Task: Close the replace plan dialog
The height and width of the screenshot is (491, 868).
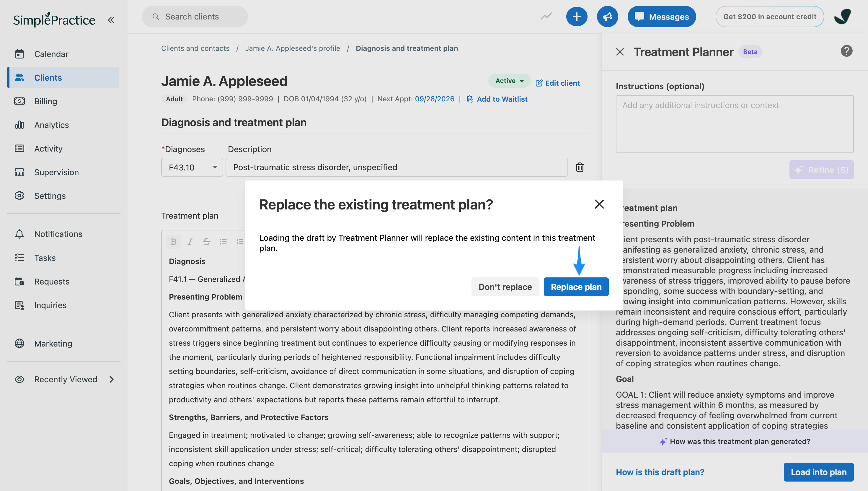Action: coord(599,204)
